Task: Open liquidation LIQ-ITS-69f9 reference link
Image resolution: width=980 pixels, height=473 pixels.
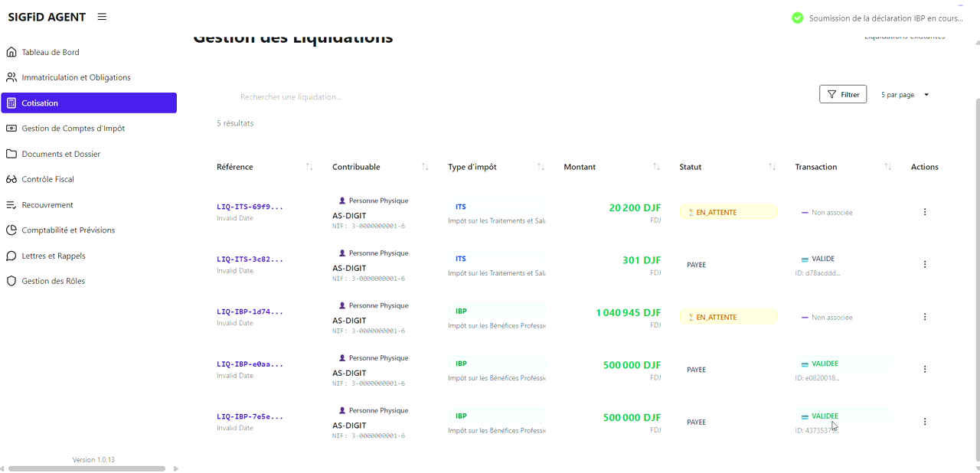Action: point(250,207)
